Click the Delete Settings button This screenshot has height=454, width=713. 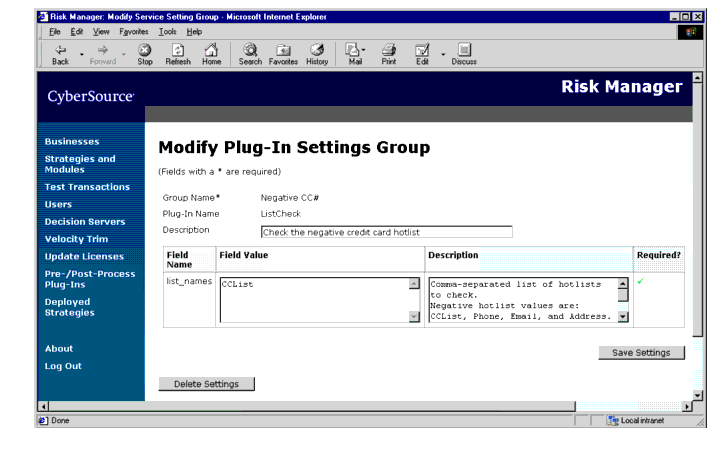tap(206, 384)
